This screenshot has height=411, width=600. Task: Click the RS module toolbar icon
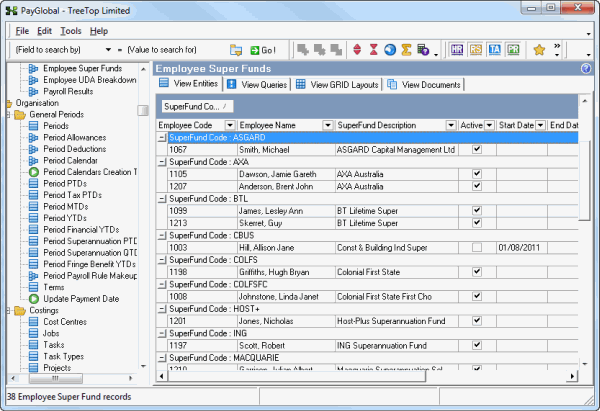click(477, 49)
